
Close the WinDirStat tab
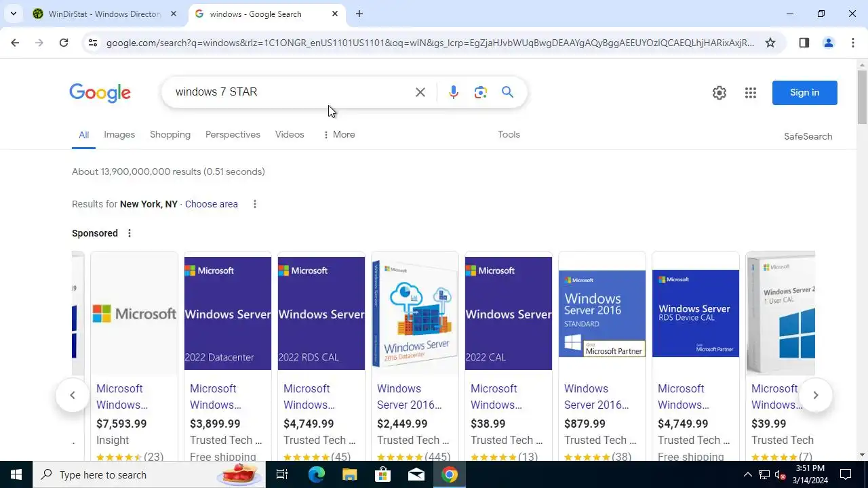click(x=174, y=14)
